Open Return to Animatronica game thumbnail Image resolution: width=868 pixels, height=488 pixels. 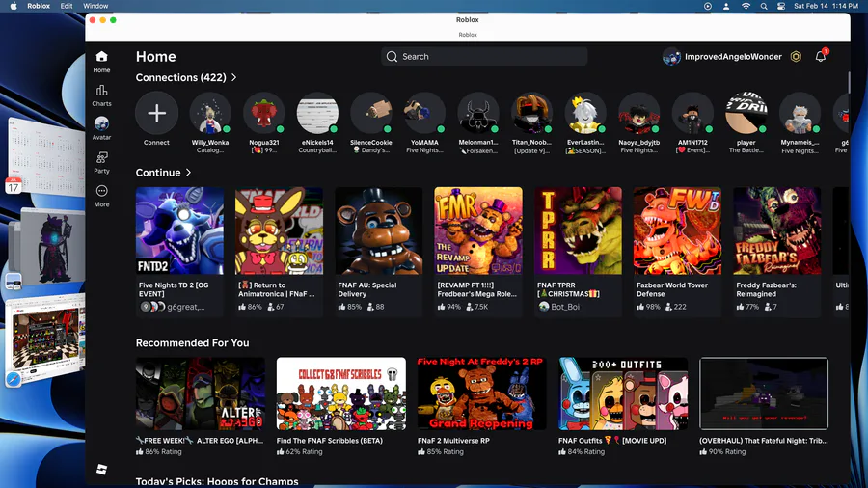pos(279,230)
